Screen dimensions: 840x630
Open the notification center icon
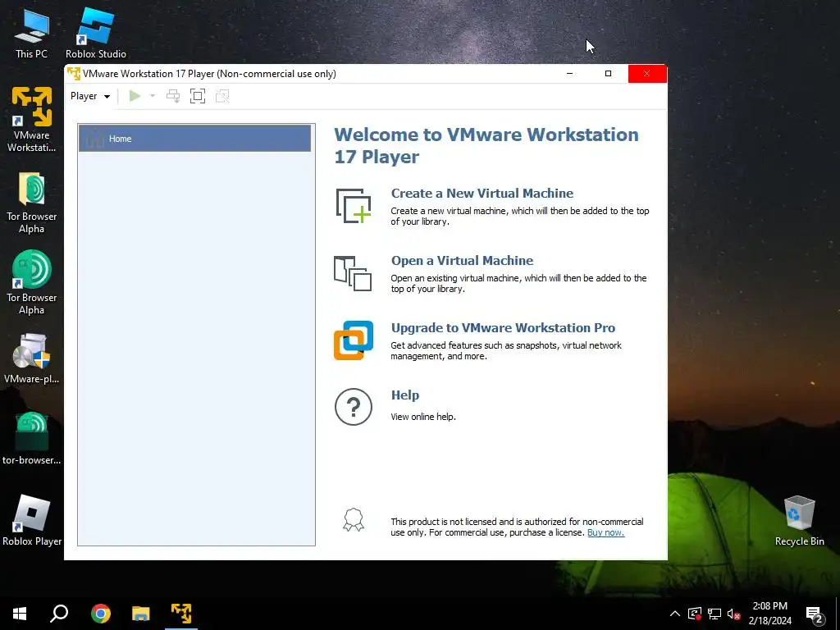[815, 614]
